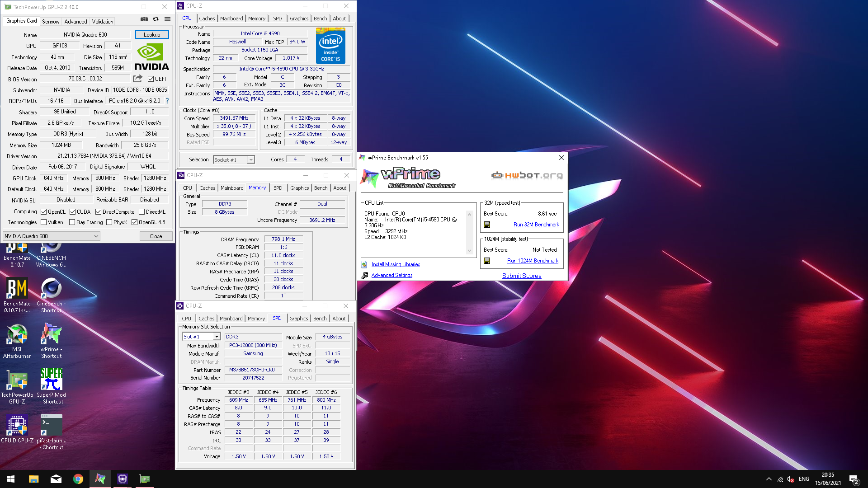Switch to the Advanced tab in GPU-Z

click(75, 22)
